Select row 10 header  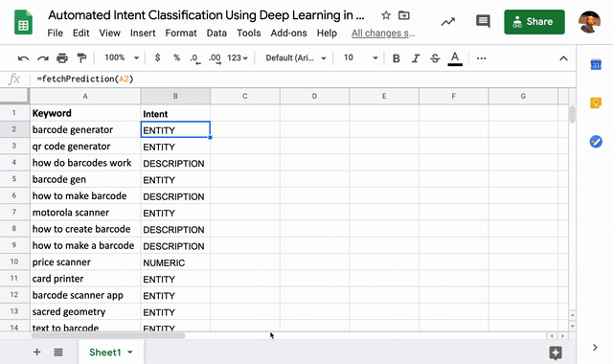[x=14, y=262]
